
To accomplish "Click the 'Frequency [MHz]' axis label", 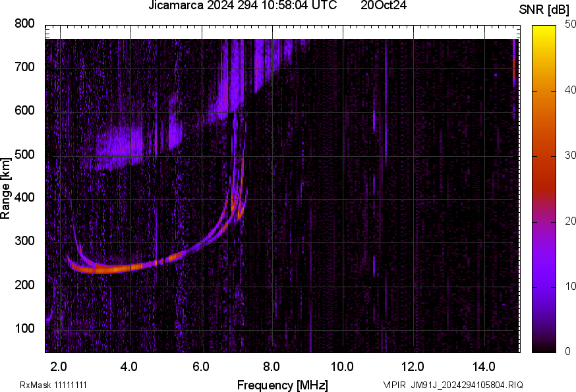I will click(283, 385).
